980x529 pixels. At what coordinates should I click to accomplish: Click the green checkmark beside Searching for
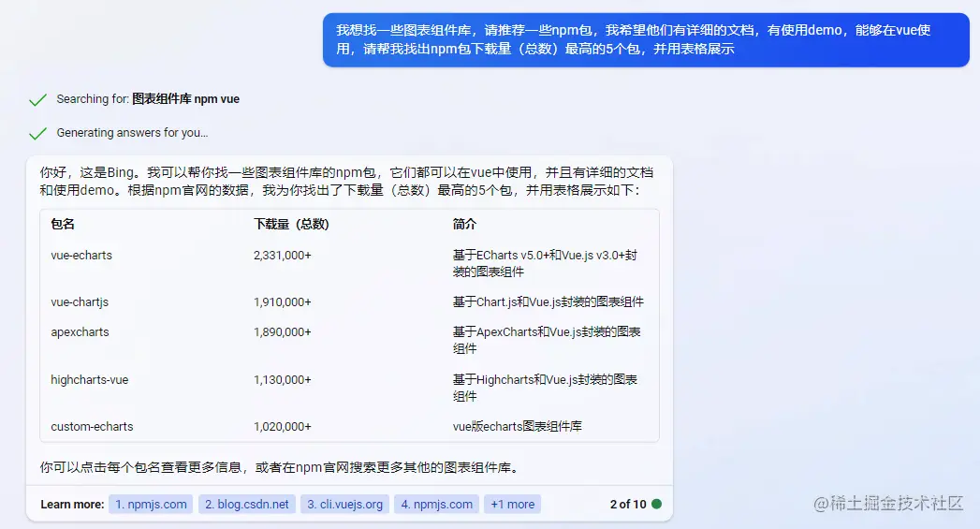coord(38,99)
